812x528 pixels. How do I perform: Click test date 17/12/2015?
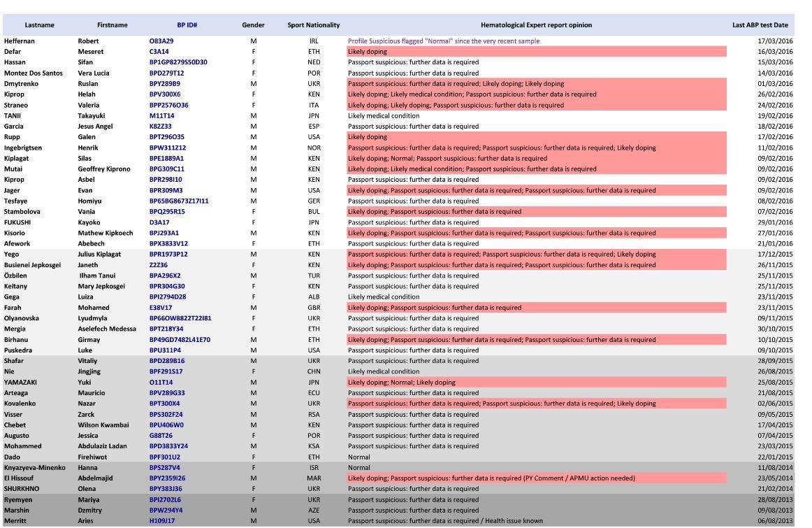pyautogui.click(x=775, y=255)
